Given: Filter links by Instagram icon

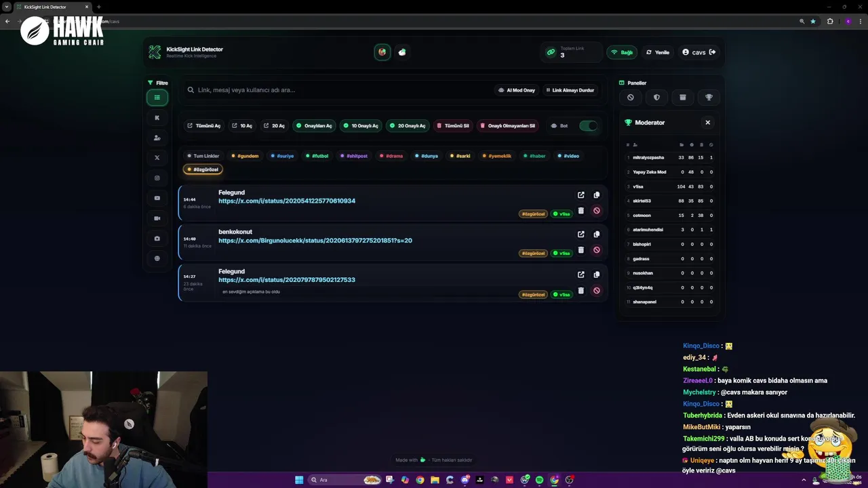Looking at the screenshot, I should (x=157, y=178).
